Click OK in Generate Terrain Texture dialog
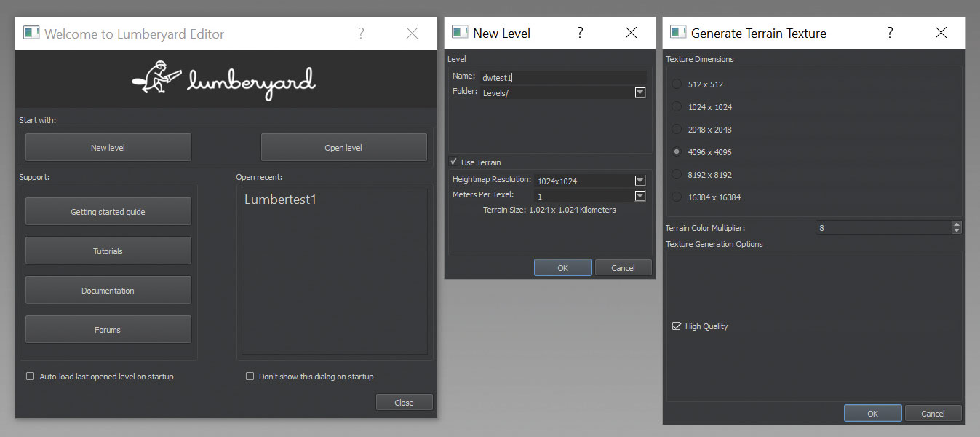The width and height of the screenshot is (980, 437). pos(872,413)
